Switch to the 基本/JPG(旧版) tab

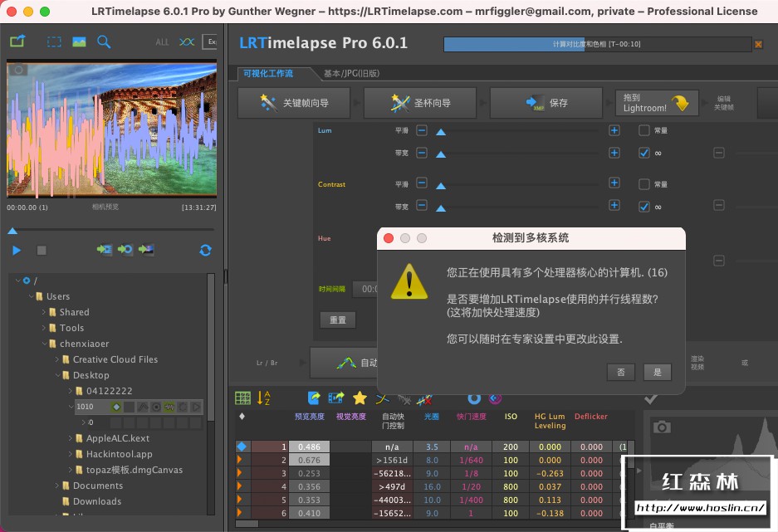tap(351, 73)
